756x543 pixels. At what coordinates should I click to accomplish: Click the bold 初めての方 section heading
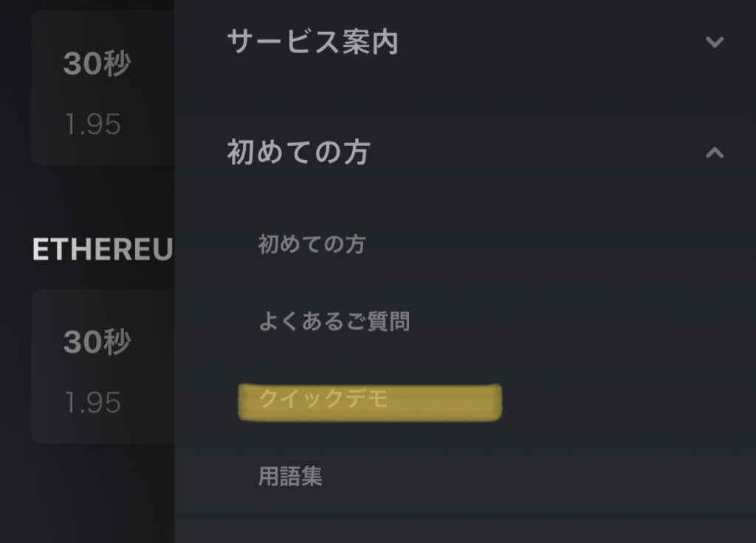point(298,153)
